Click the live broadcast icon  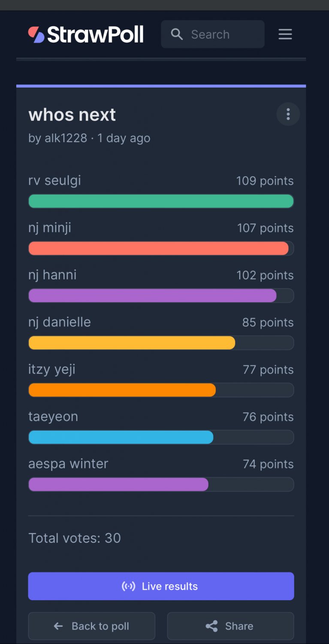(x=129, y=586)
